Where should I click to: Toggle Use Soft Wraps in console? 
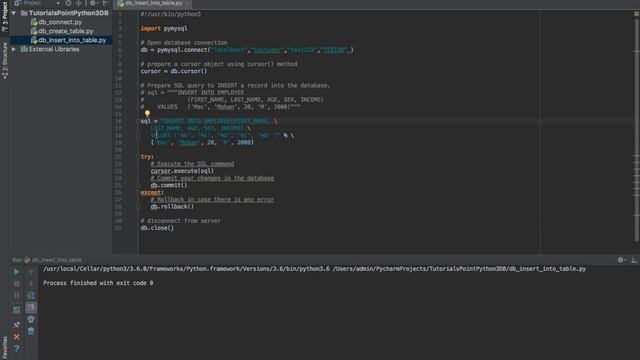click(x=31, y=296)
